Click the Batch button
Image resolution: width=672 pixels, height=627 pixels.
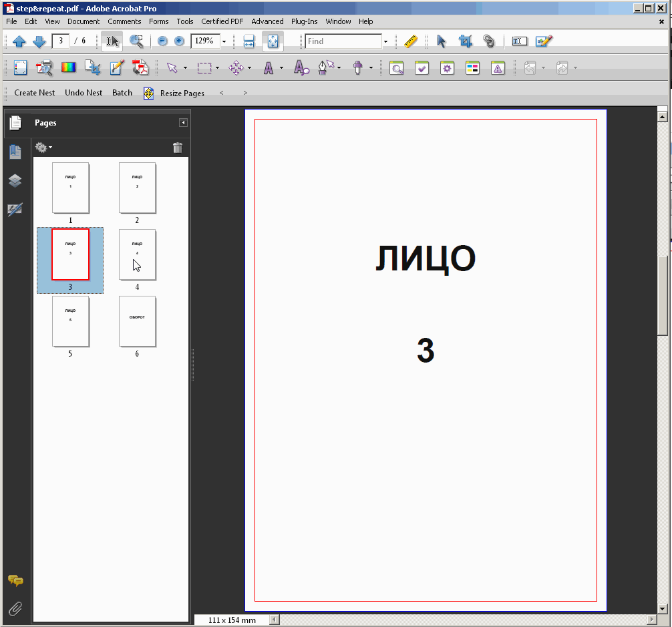tap(122, 93)
